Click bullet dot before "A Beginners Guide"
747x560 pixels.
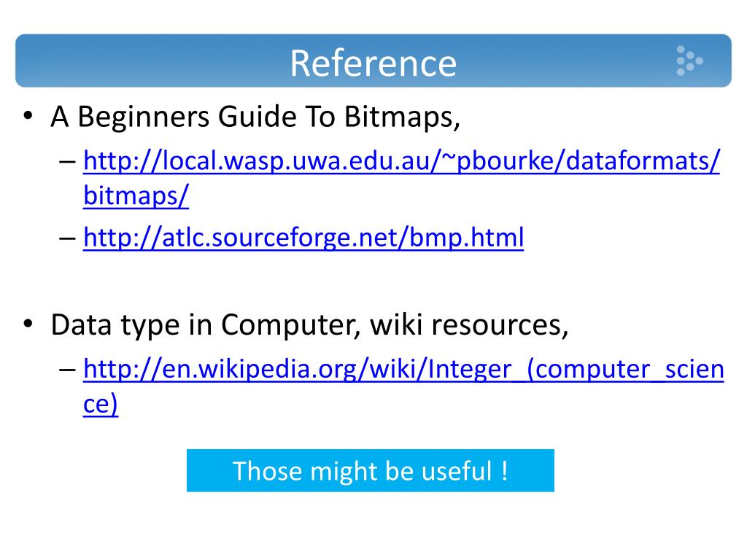[28, 116]
